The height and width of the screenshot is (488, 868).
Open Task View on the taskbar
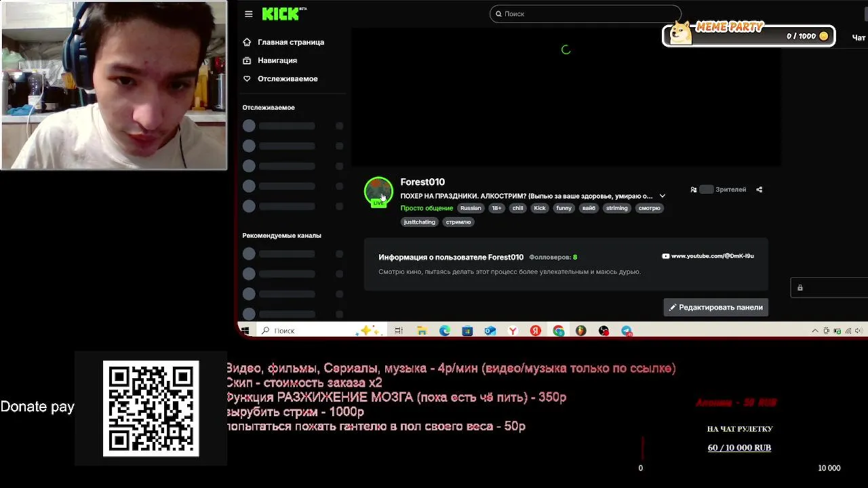pos(399,330)
